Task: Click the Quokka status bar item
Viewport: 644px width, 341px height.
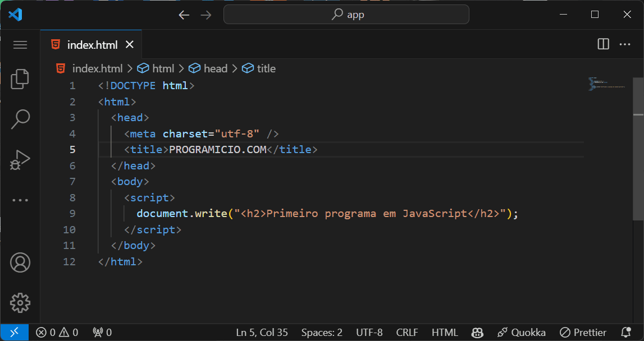Action: [522, 333]
